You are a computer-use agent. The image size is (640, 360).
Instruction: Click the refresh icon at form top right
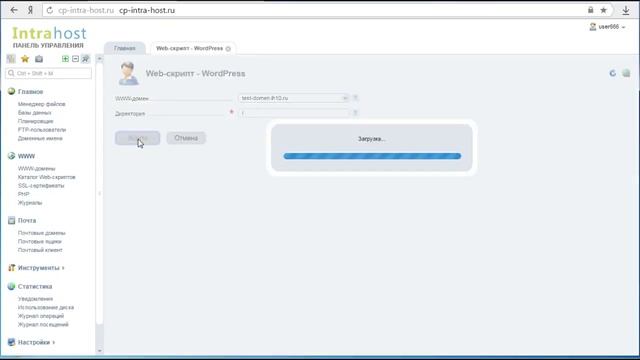click(613, 73)
